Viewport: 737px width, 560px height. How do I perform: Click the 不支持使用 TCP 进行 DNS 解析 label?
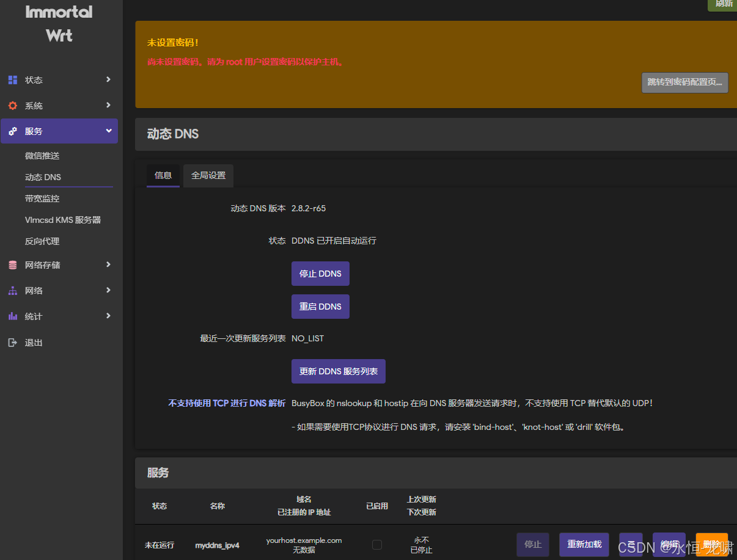(227, 404)
